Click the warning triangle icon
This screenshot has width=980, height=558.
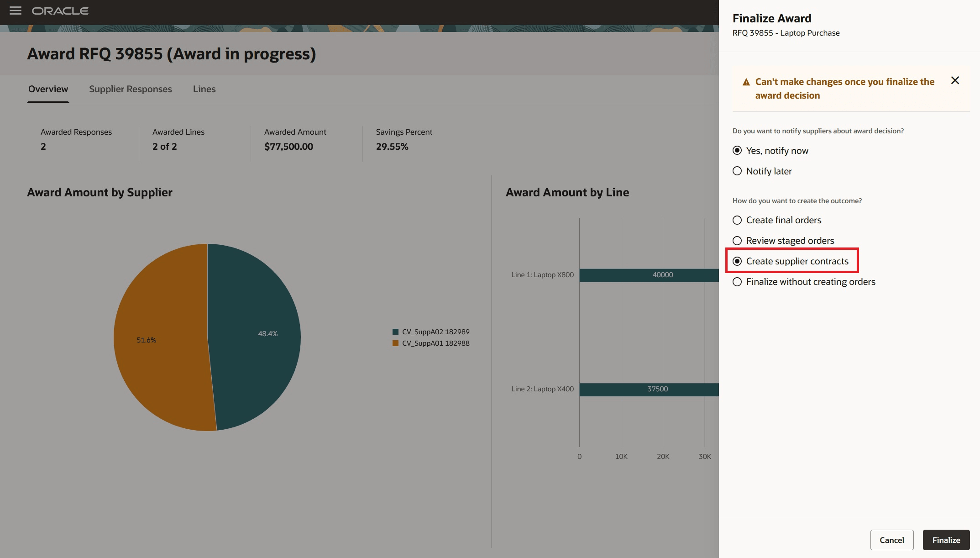[746, 82]
